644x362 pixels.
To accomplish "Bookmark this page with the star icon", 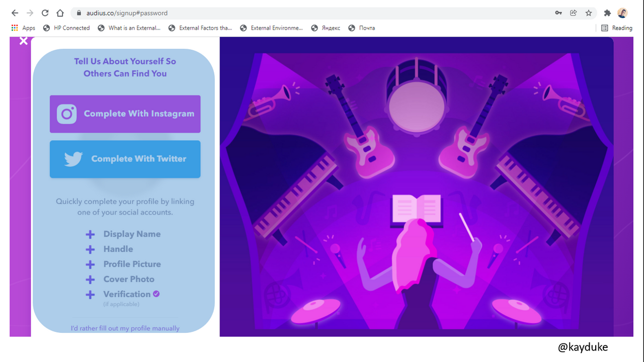I will [x=589, y=13].
